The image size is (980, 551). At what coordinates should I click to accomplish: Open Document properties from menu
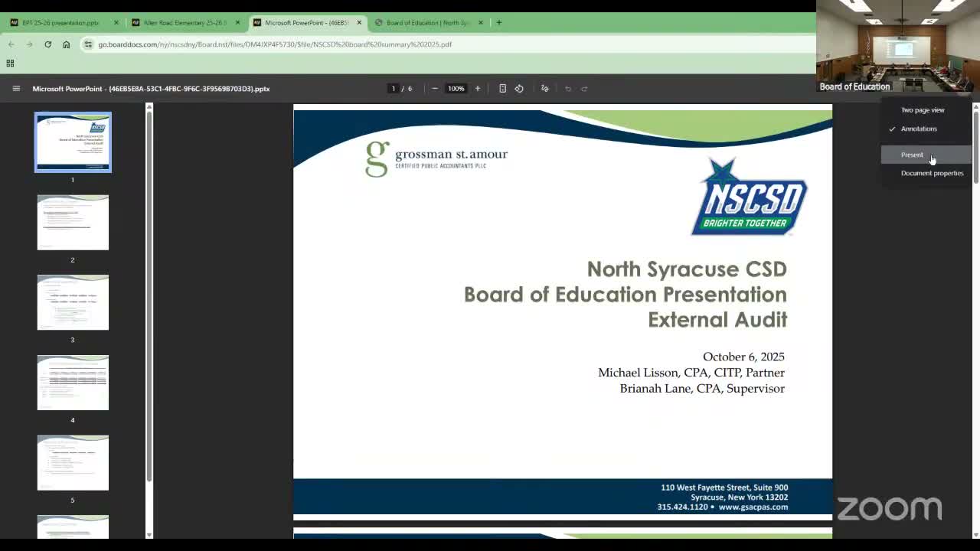[926, 173]
